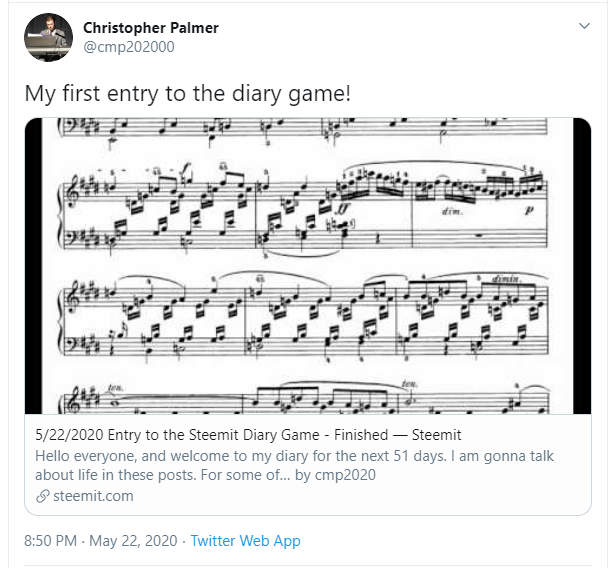The image size is (608, 568).
Task: Open Christopher Palmer's profile picture
Action: [x=48, y=37]
